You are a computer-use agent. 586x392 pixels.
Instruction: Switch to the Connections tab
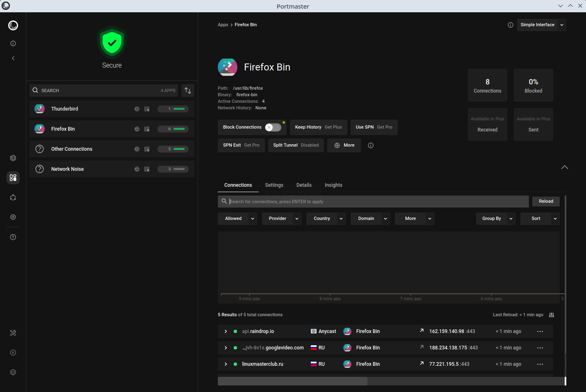tap(238, 185)
